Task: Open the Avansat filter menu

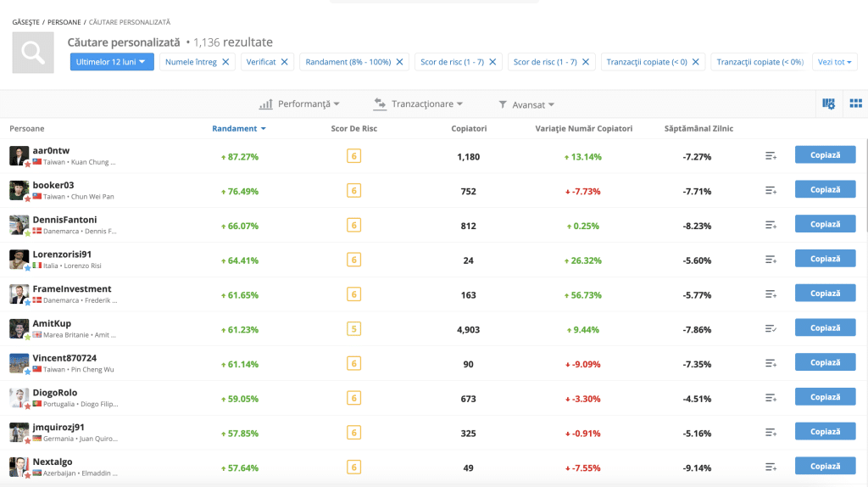Action: coord(526,104)
